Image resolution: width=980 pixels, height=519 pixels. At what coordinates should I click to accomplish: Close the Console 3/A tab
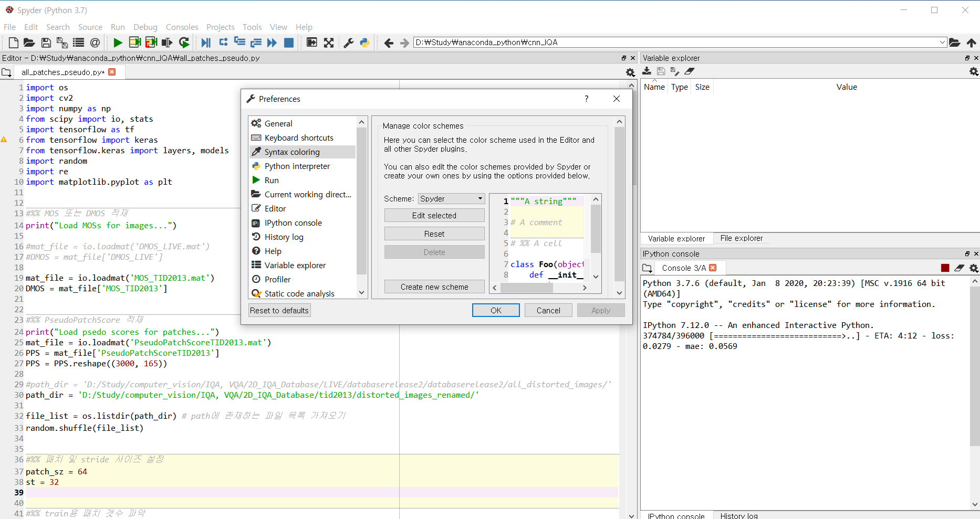point(713,268)
